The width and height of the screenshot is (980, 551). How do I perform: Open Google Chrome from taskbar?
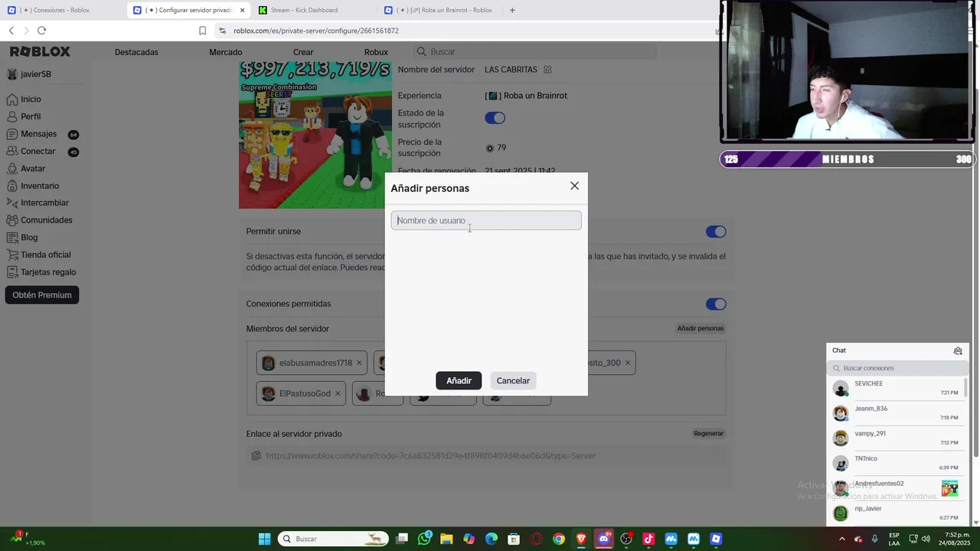pyautogui.click(x=559, y=539)
